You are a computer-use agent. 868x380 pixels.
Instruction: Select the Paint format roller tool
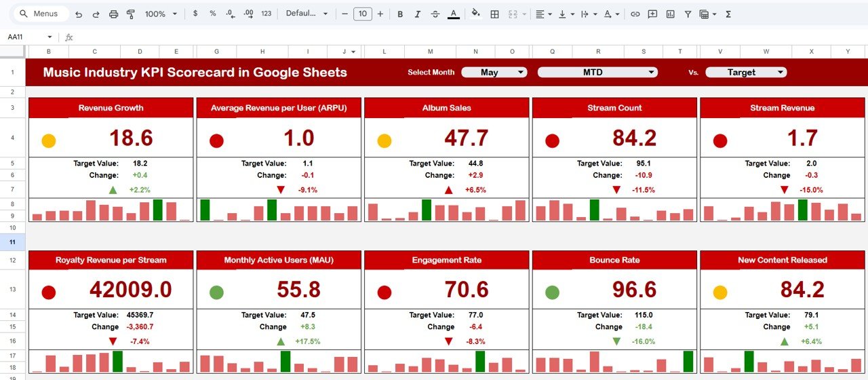click(130, 14)
